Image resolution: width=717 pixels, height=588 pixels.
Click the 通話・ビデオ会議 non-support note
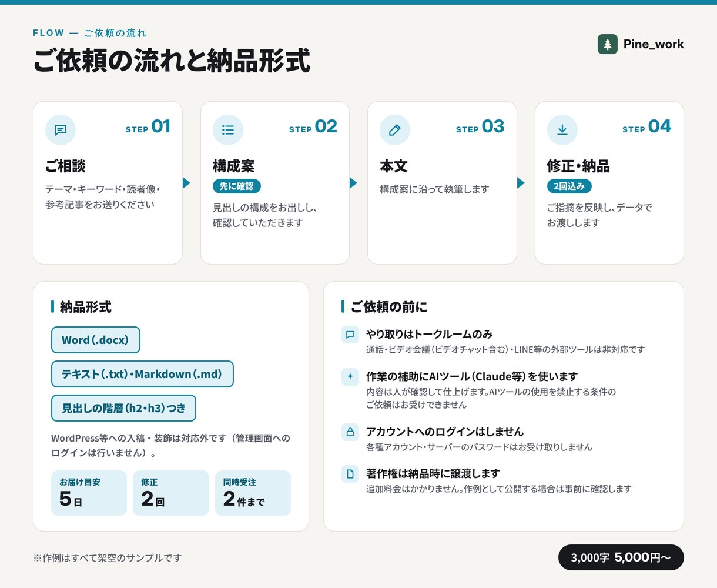[x=505, y=349]
